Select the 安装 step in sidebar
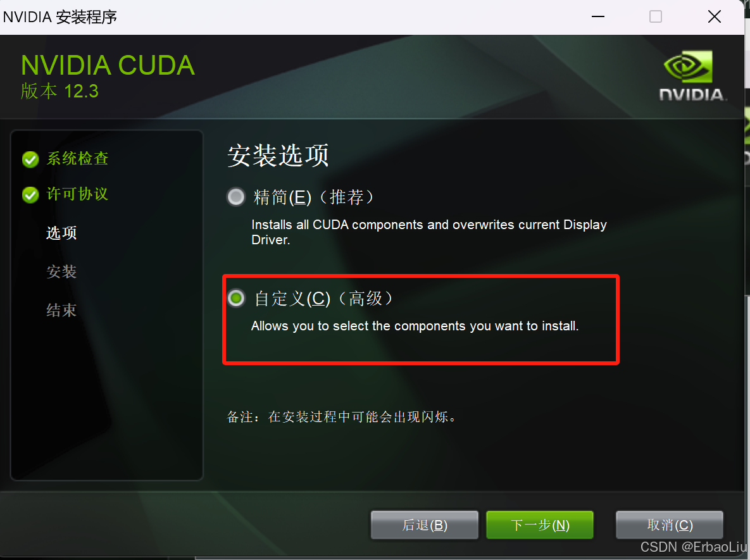 pyautogui.click(x=61, y=271)
